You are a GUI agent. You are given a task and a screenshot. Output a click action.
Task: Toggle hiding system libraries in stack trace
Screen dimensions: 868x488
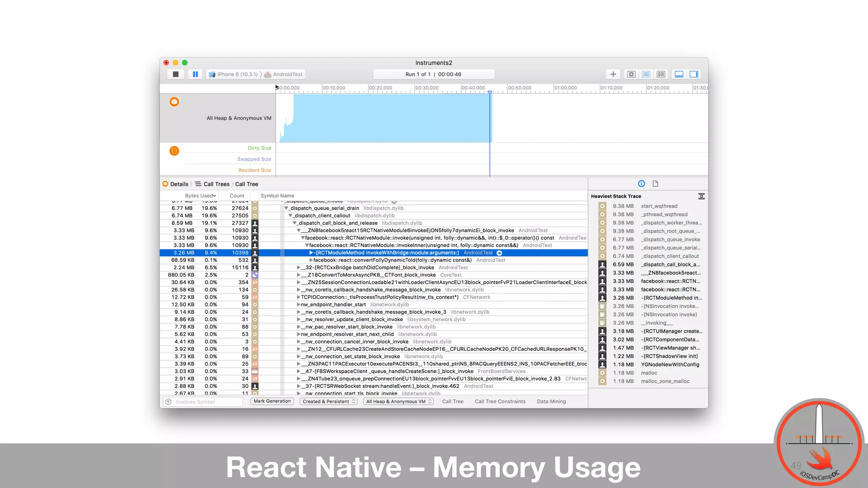tap(701, 196)
